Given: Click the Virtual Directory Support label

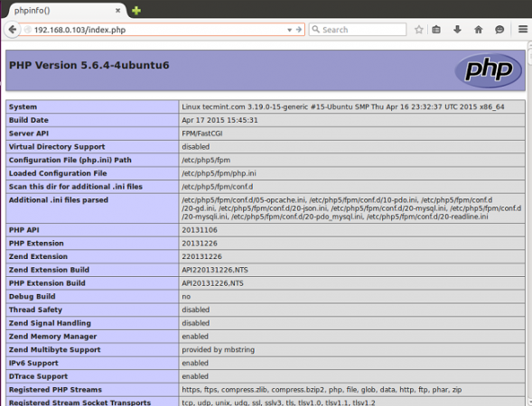Looking at the screenshot, I should tap(57, 147).
